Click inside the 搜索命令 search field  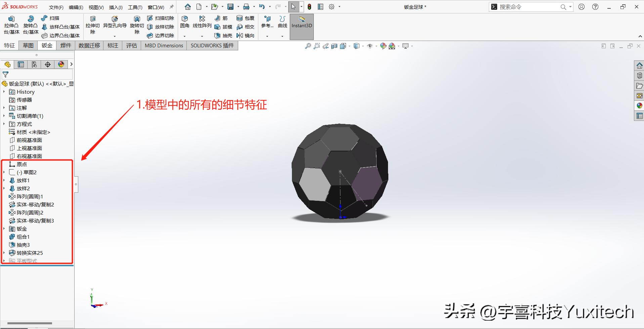click(x=527, y=6)
